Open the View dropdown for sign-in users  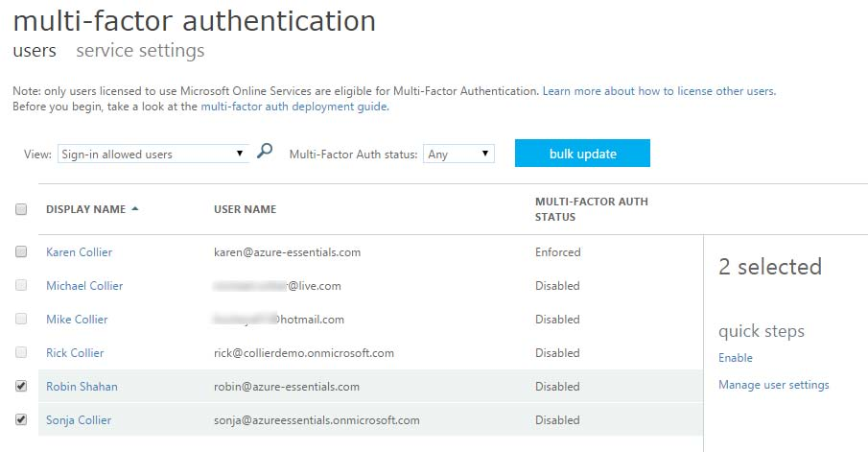pyautogui.click(x=152, y=154)
